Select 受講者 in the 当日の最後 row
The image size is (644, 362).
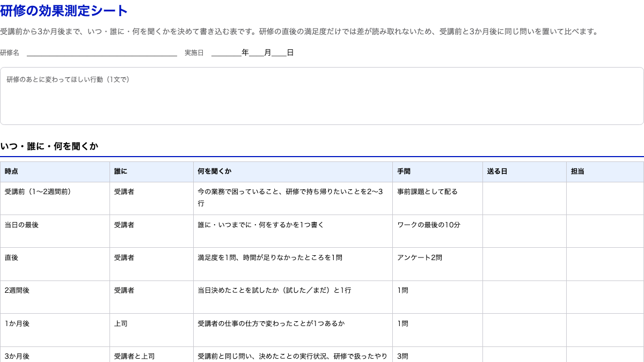pyautogui.click(x=152, y=231)
